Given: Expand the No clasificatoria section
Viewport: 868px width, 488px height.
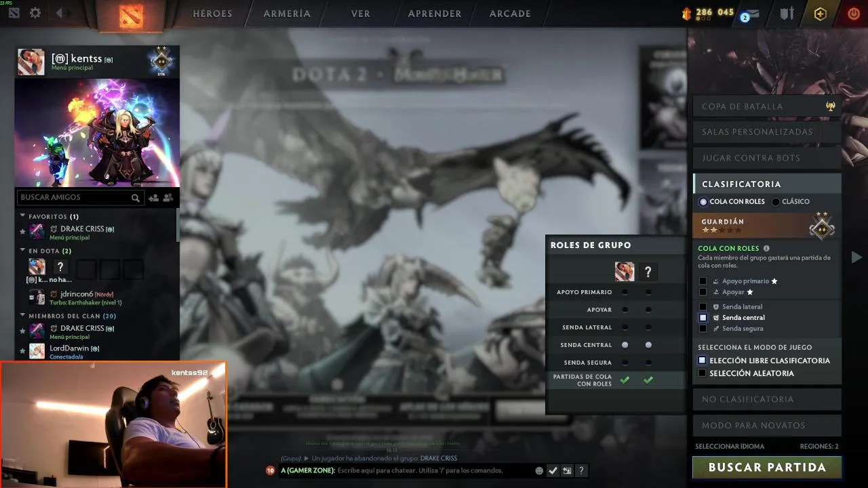Looking at the screenshot, I should point(767,399).
